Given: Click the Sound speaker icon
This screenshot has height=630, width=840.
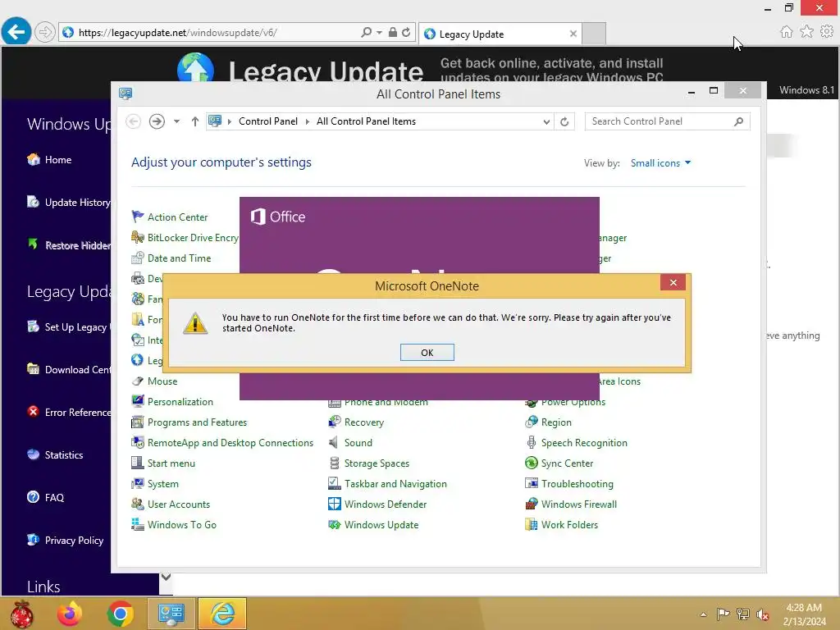Looking at the screenshot, I should click(x=335, y=442).
